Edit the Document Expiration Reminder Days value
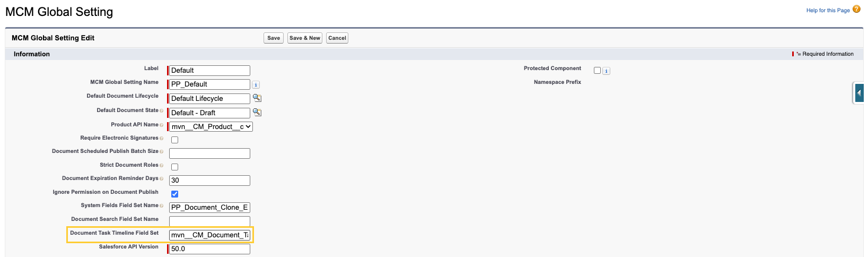This screenshot has width=868, height=257. click(x=209, y=181)
